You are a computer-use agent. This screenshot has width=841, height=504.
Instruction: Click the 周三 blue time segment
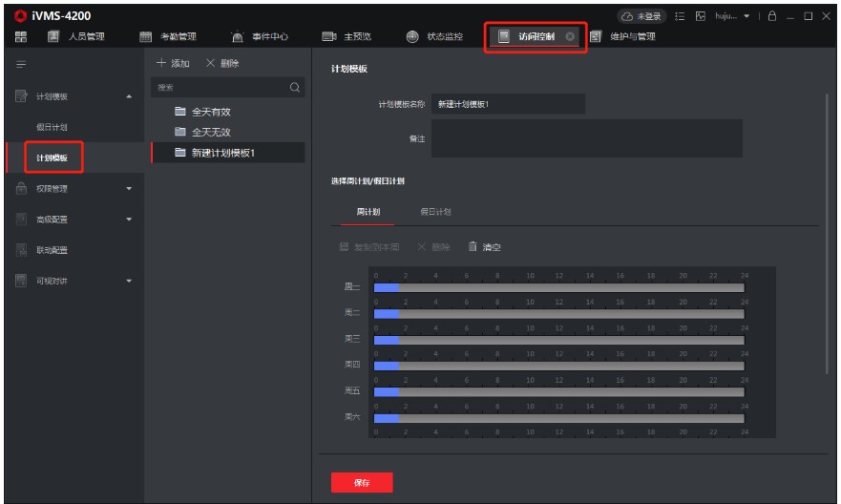coord(387,340)
